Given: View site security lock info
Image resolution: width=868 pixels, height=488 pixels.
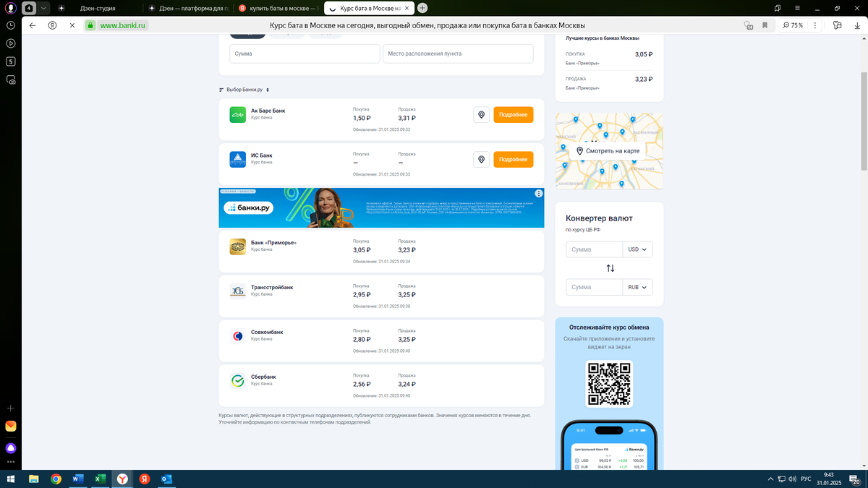Looking at the screenshot, I should point(90,25).
